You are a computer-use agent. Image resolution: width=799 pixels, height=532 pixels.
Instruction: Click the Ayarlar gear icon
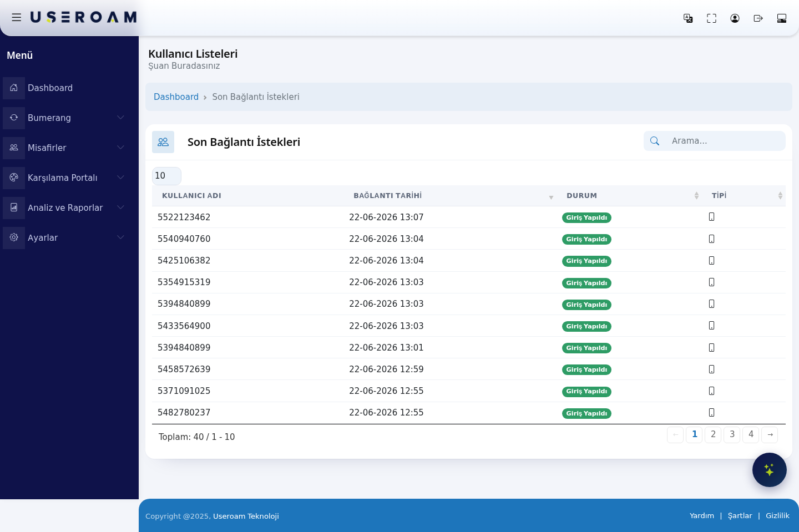pos(14,237)
